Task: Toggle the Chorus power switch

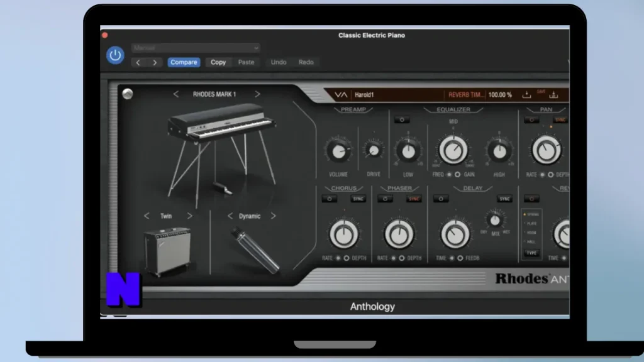Action: (330, 199)
